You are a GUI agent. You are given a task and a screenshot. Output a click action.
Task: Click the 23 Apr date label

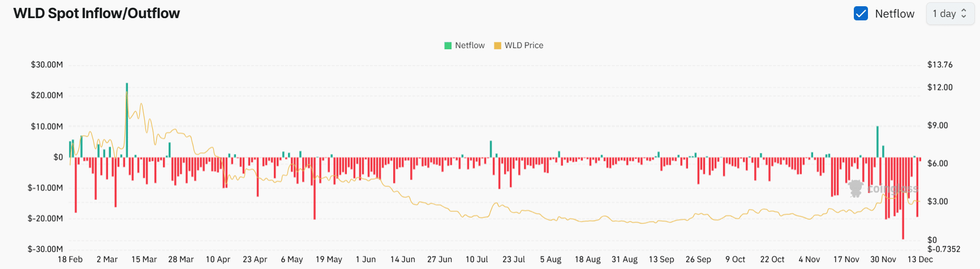255,259
